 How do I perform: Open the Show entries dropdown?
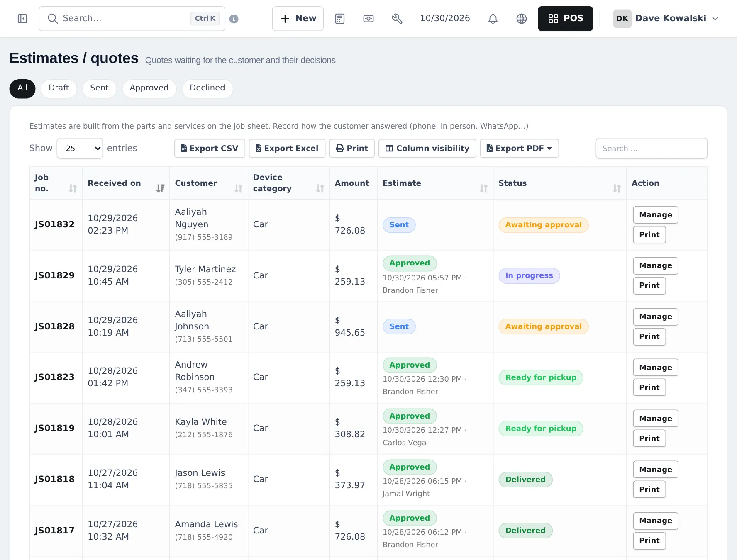click(x=80, y=148)
